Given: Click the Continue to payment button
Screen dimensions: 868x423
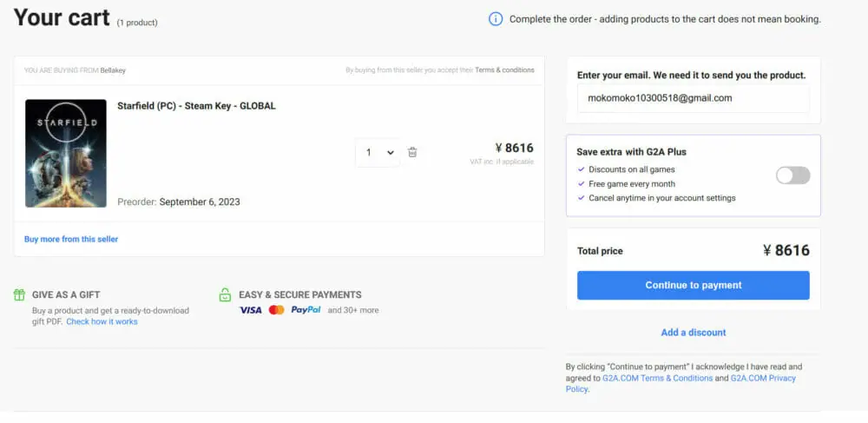Looking at the screenshot, I should (693, 285).
